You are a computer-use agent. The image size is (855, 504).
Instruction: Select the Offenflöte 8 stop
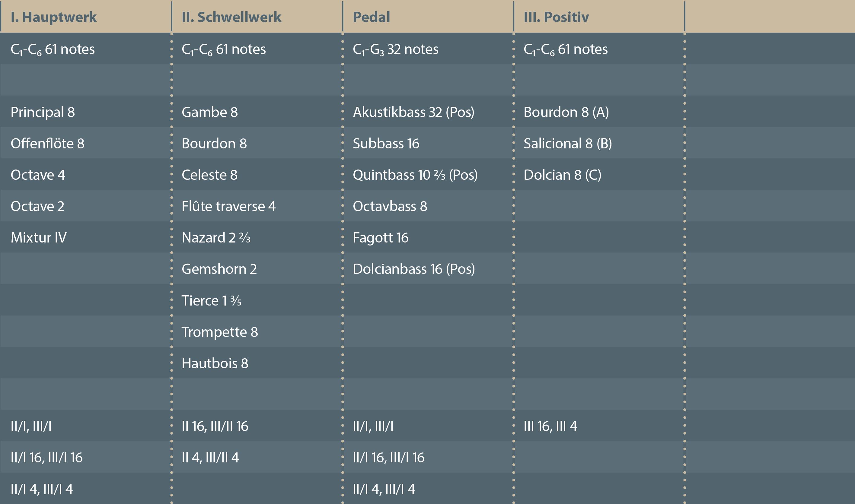[48, 143]
